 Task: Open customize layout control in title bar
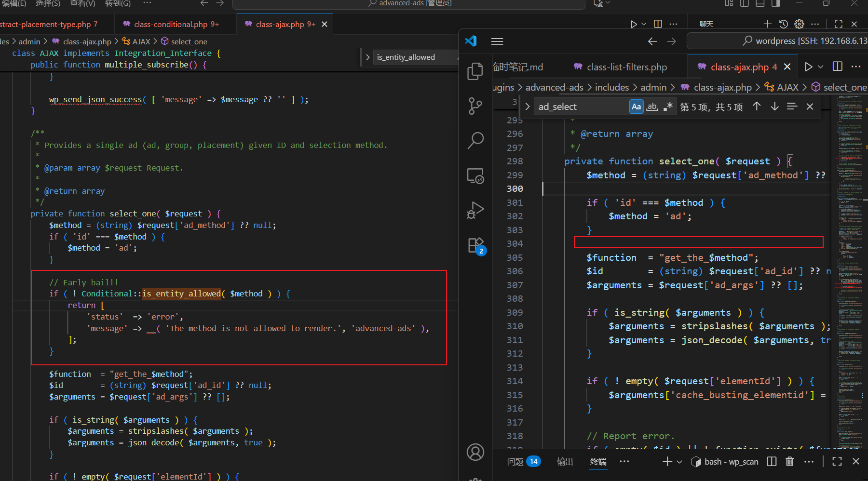tap(729, 3)
